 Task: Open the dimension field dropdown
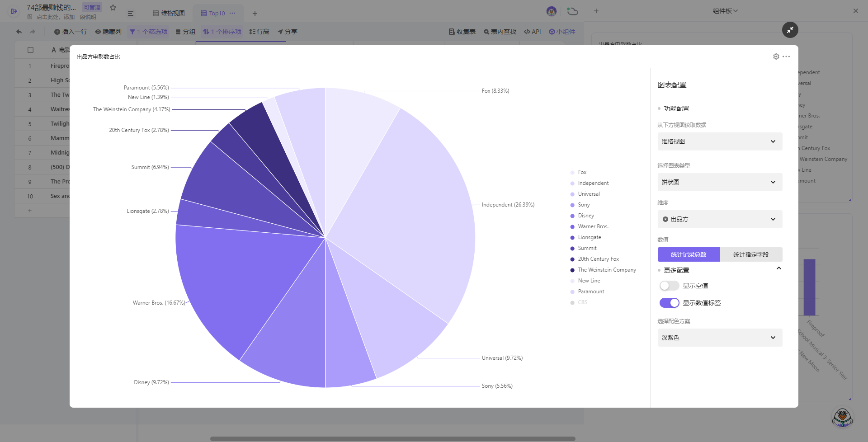tap(719, 219)
